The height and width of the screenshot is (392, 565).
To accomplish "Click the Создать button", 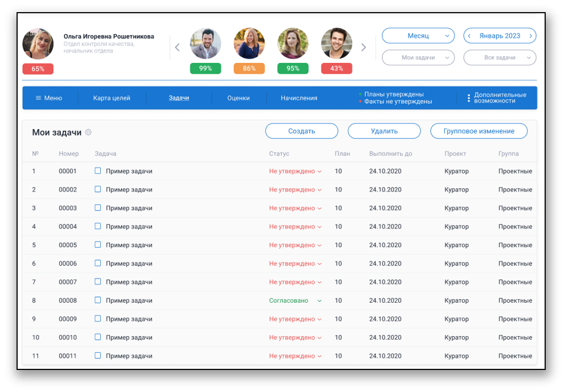I will (x=302, y=131).
